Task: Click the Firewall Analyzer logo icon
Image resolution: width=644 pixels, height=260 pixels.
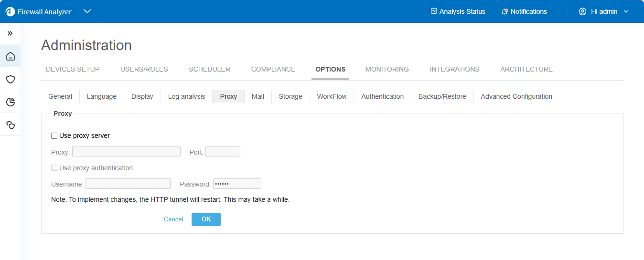Action: click(10, 11)
